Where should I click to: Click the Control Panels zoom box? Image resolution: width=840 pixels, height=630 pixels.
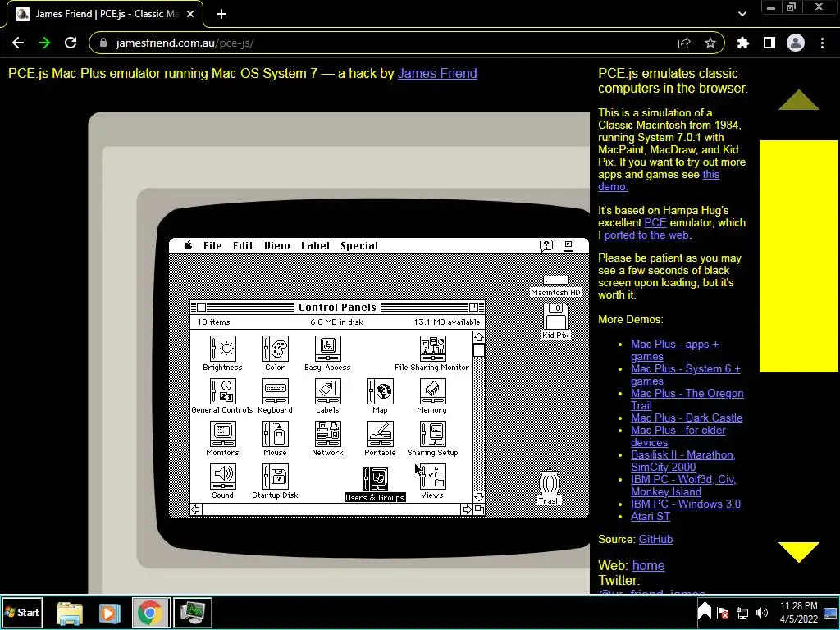point(473,307)
